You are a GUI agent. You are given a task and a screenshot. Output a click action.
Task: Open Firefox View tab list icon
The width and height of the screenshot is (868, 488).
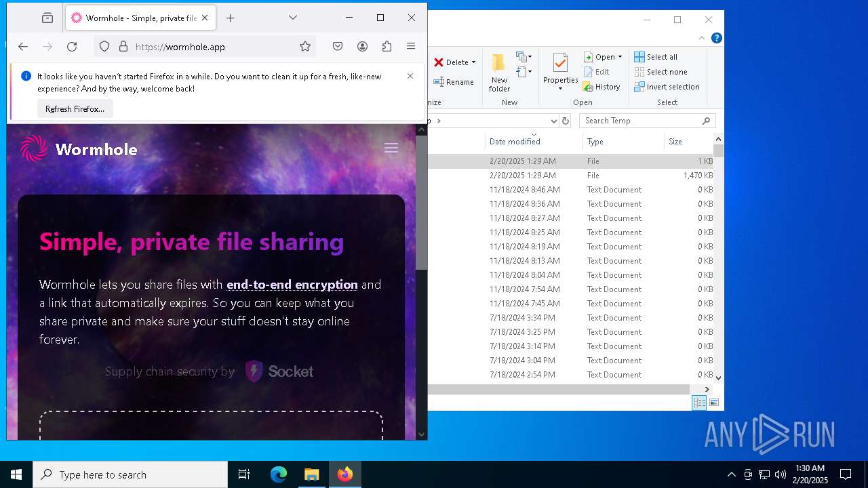point(47,18)
